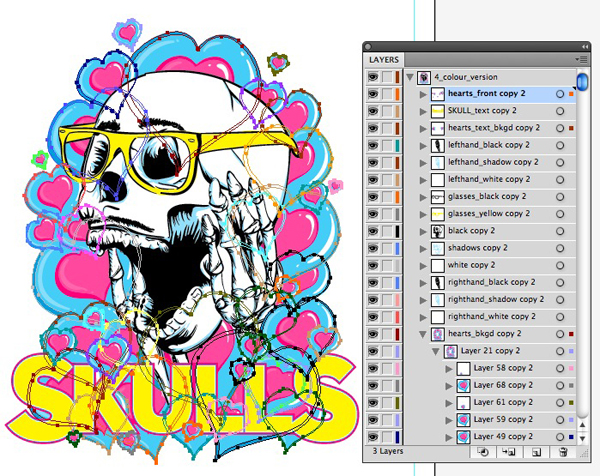Click the scroll down arrow in Layers panel
Image resolution: width=600 pixels, height=476 pixels.
tap(582, 438)
